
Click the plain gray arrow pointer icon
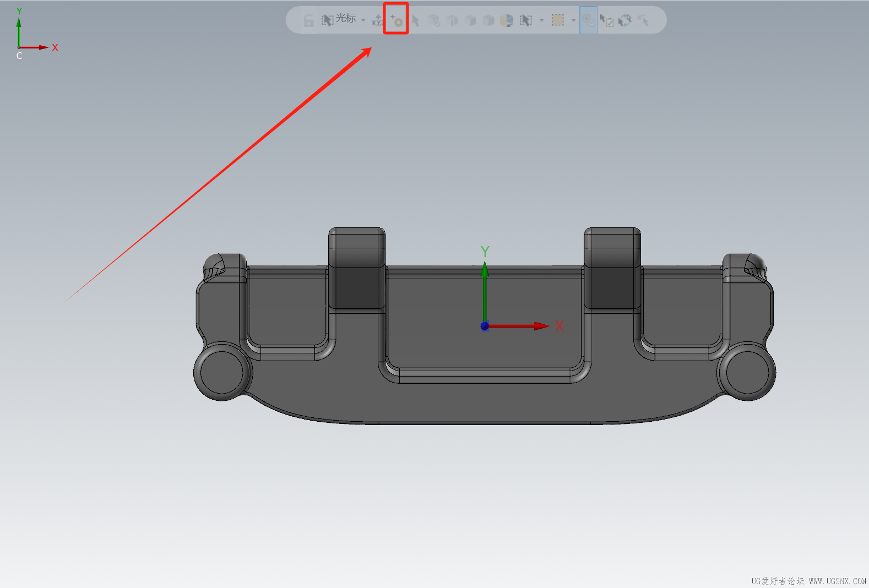(x=416, y=21)
